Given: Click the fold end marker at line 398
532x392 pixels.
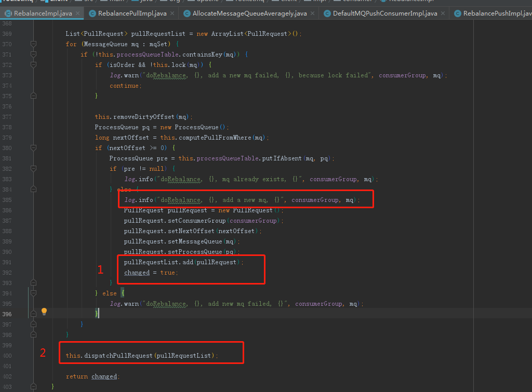Looking at the screenshot, I should tap(33, 335).
